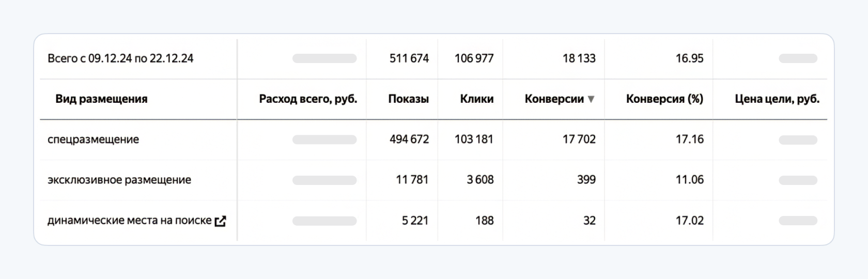Screen dimensions: 868x279
Task: Select the 17 702 conversions cell
Action: 579,139
